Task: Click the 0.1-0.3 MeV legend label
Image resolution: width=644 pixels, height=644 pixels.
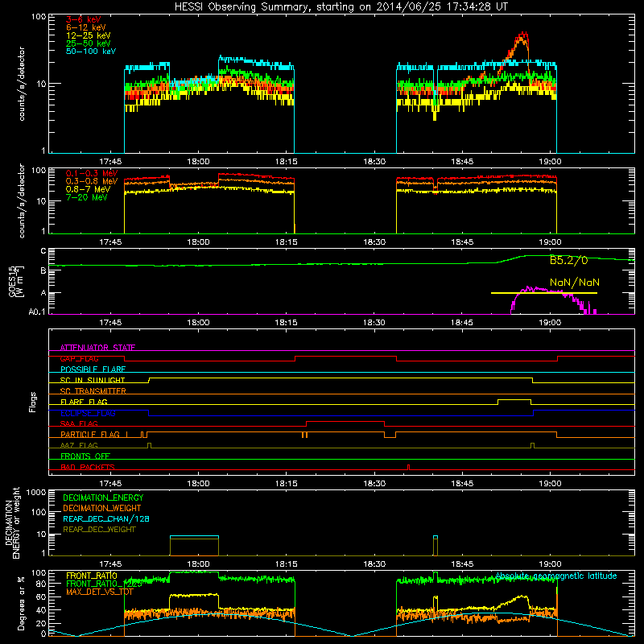Action: tap(92, 173)
